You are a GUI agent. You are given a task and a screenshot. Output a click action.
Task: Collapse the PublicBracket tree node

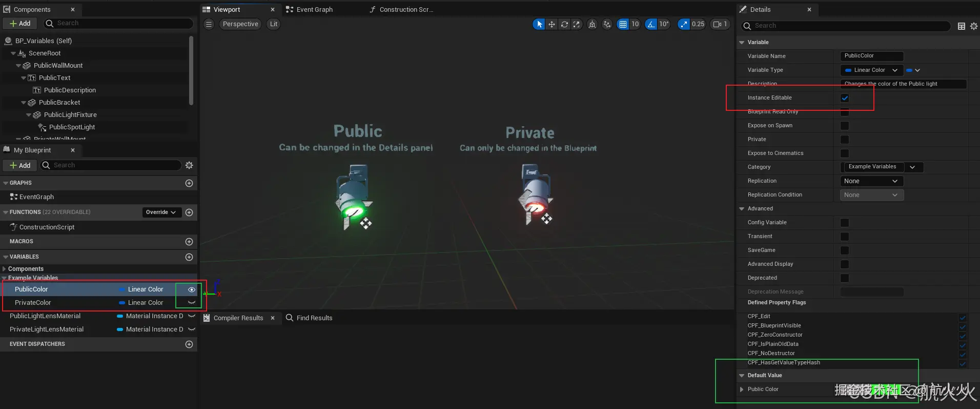click(24, 103)
